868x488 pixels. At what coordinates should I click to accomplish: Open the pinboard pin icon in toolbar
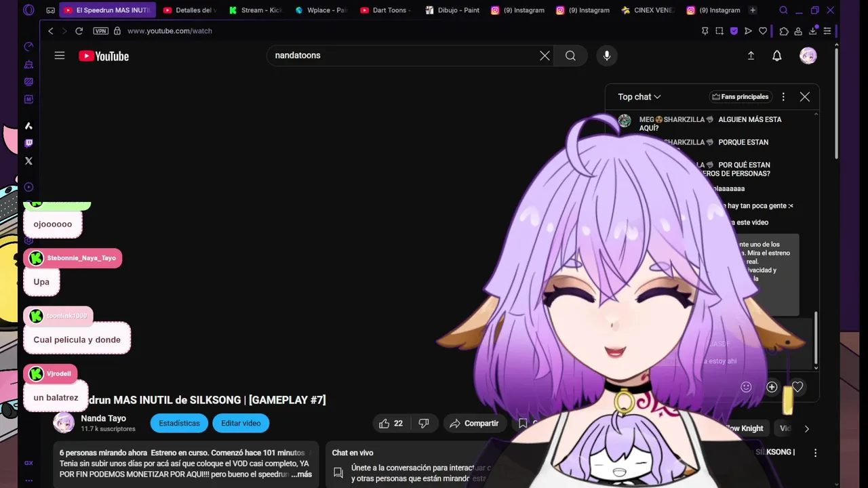click(x=705, y=31)
